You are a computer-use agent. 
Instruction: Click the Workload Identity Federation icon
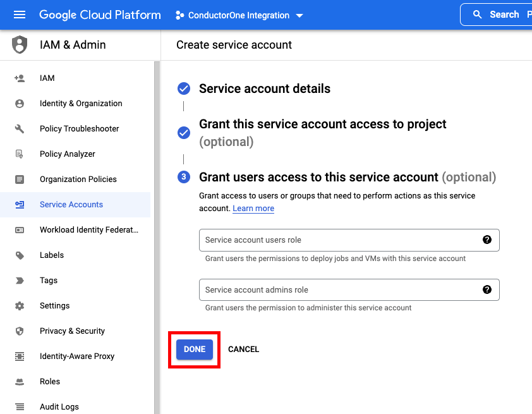pos(20,230)
